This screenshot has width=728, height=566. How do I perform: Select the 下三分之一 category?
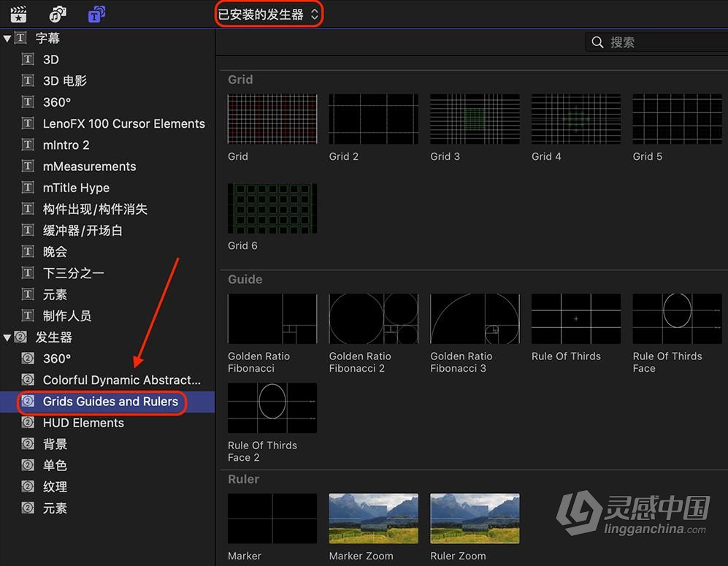click(x=73, y=273)
